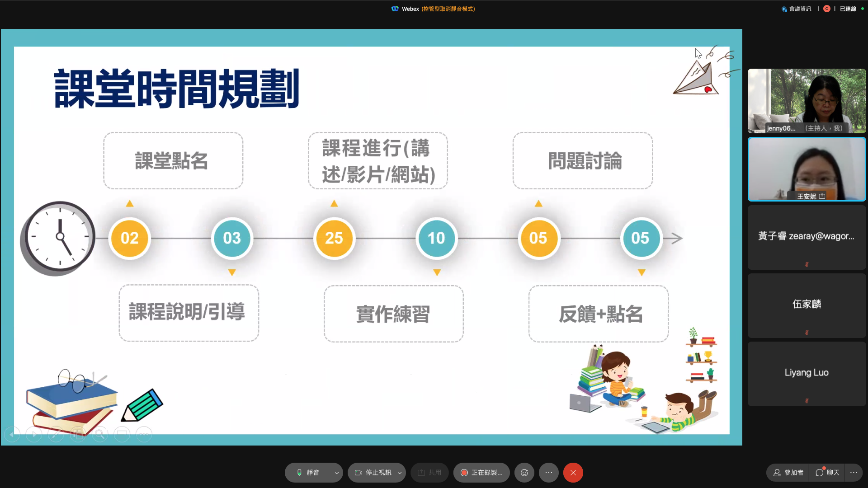Open the panel options ellipsis next to 聊天
Image resolution: width=868 pixels, height=488 pixels.
[854, 473]
